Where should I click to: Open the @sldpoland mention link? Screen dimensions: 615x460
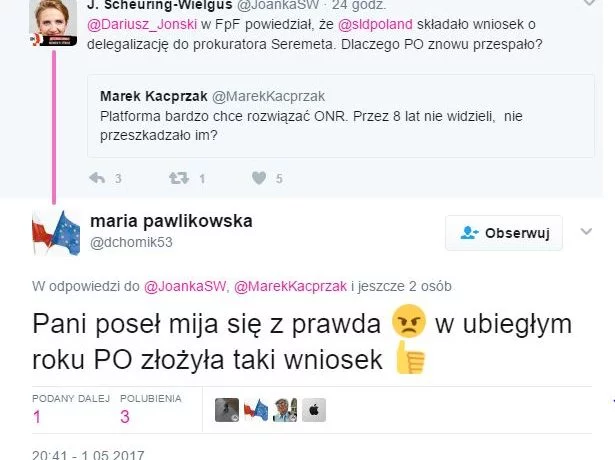[375, 24]
